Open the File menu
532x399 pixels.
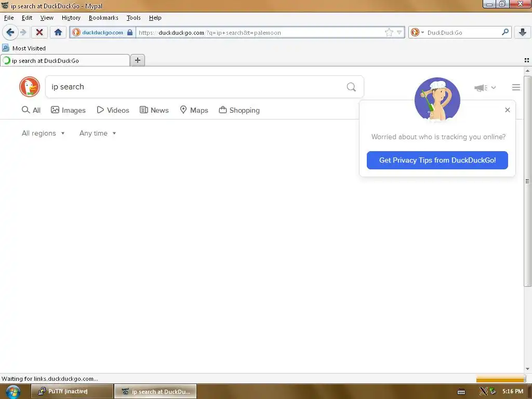pos(9,18)
